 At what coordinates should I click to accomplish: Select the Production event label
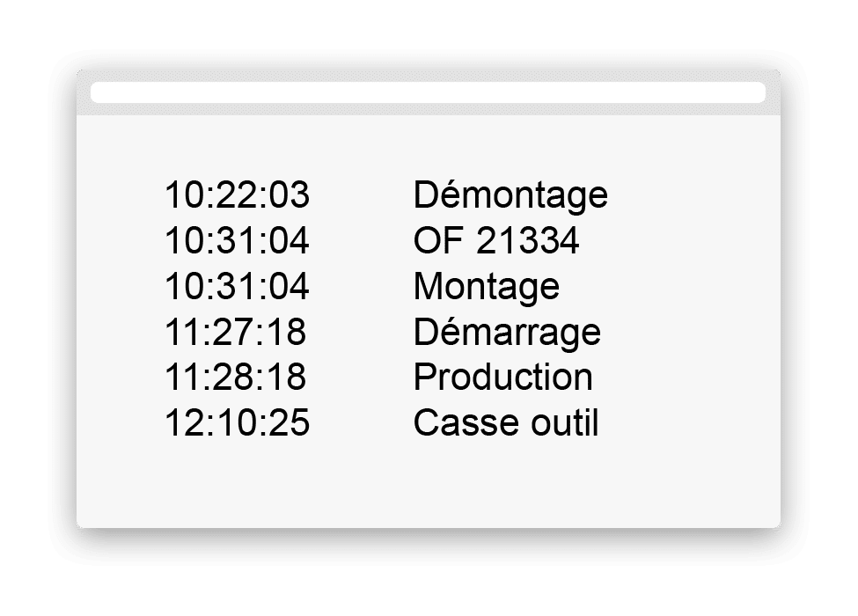[x=502, y=377]
